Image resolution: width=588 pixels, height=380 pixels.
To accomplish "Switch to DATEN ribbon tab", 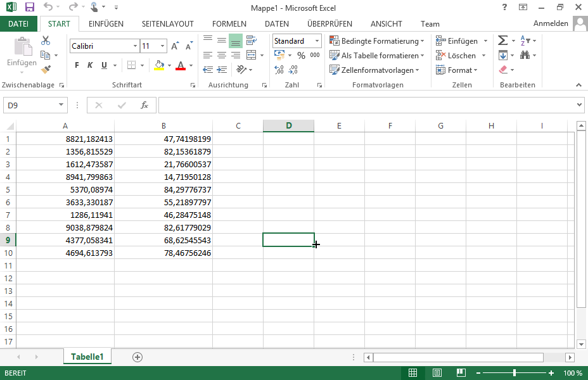I will coord(277,23).
